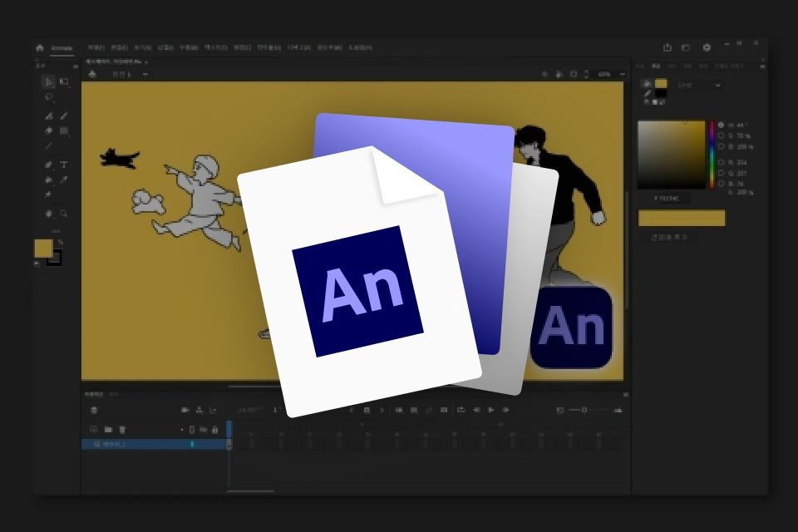This screenshot has width=798, height=532.
Task: Select the G green radio button
Action: pos(721,173)
